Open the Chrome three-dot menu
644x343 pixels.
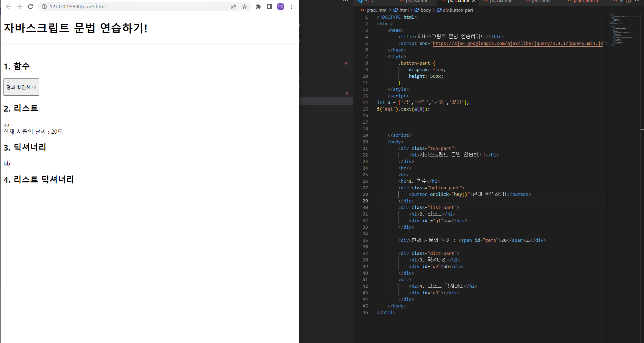coord(292,7)
